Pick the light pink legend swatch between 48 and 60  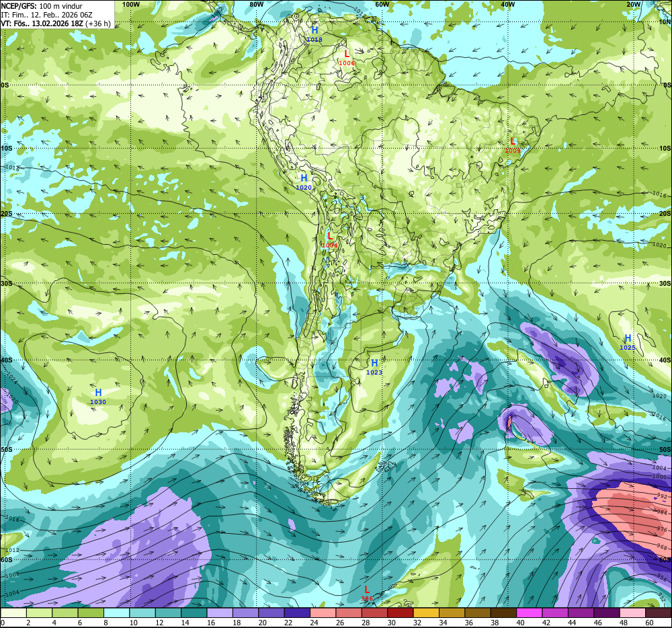click(x=632, y=613)
